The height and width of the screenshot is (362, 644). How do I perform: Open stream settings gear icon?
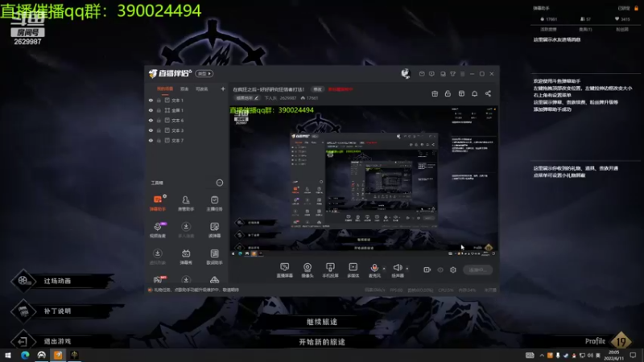[x=453, y=269]
